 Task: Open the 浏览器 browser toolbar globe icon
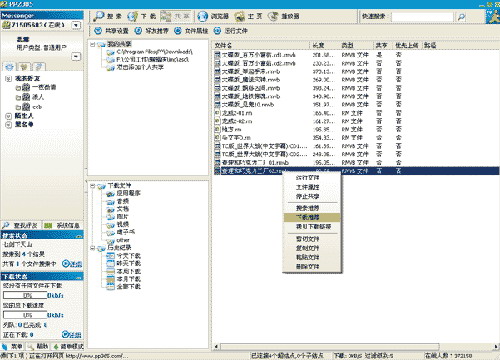[x=202, y=16]
